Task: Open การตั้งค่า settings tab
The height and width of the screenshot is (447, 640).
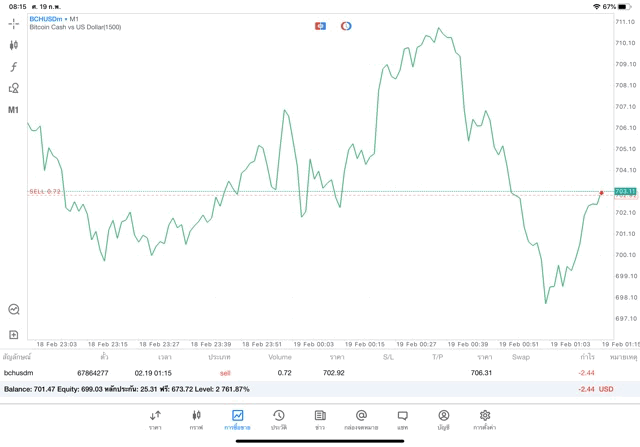Action: pos(485,419)
